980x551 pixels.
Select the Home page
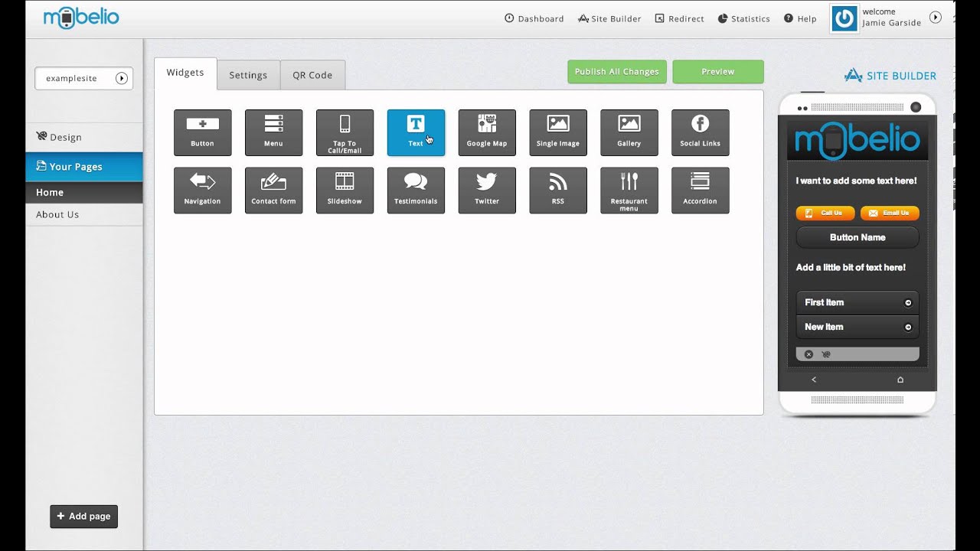pos(84,192)
